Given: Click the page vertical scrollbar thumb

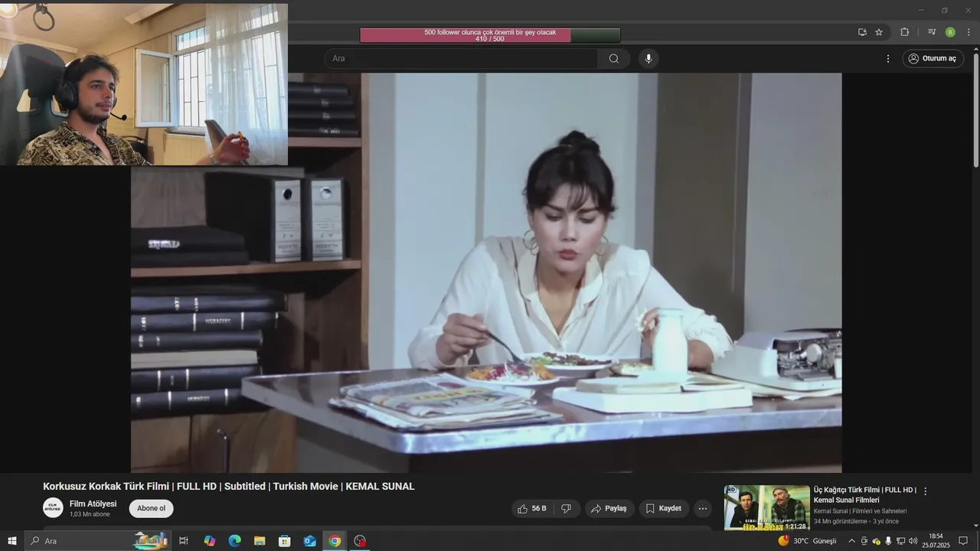Looking at the screenshot, I should [975, 109].
